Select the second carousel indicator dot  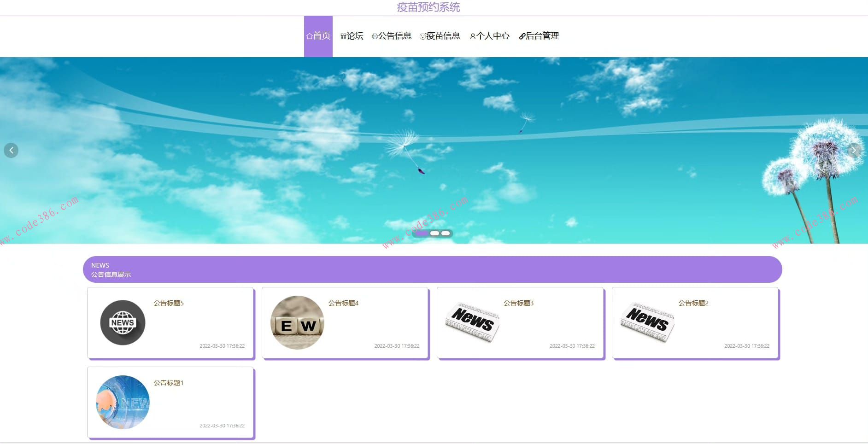click(x=435, y=234)
